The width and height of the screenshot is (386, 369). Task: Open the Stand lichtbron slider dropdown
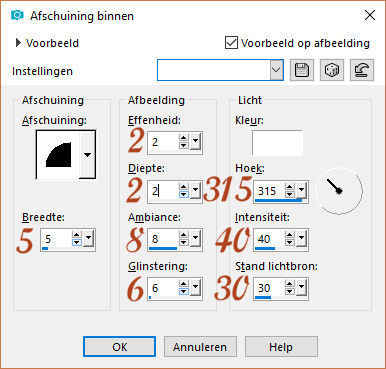point(302,287)
